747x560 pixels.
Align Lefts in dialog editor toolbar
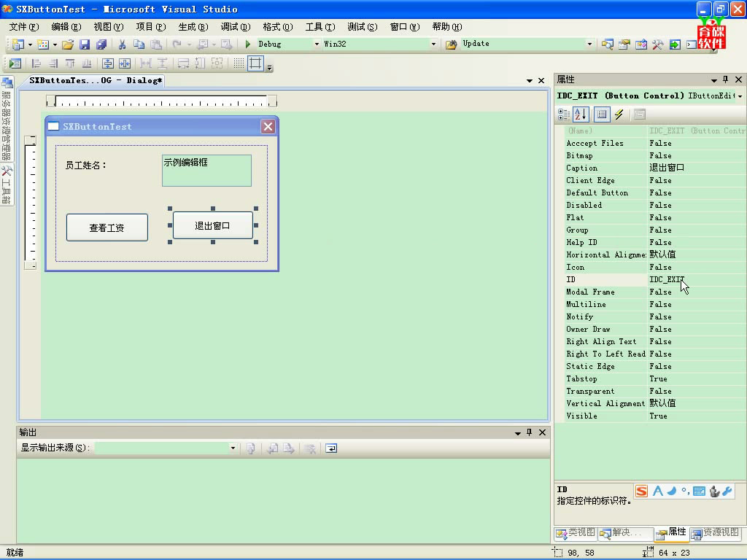[x=36, y=63]
